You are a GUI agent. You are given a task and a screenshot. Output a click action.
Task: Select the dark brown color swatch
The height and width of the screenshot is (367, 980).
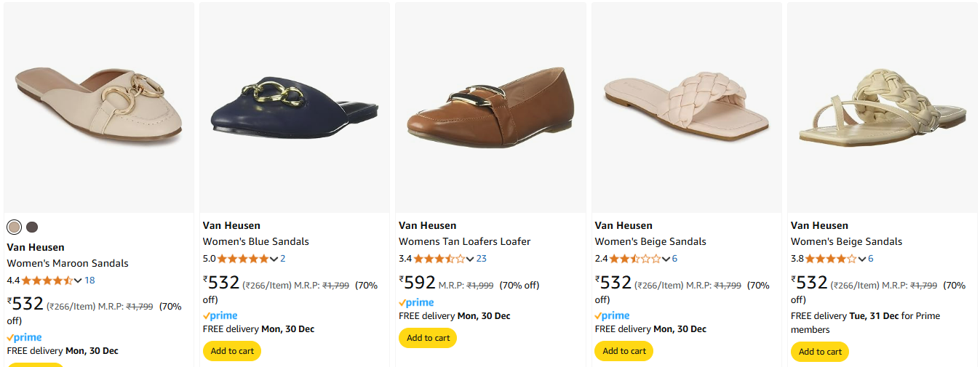tap(32, 227)
